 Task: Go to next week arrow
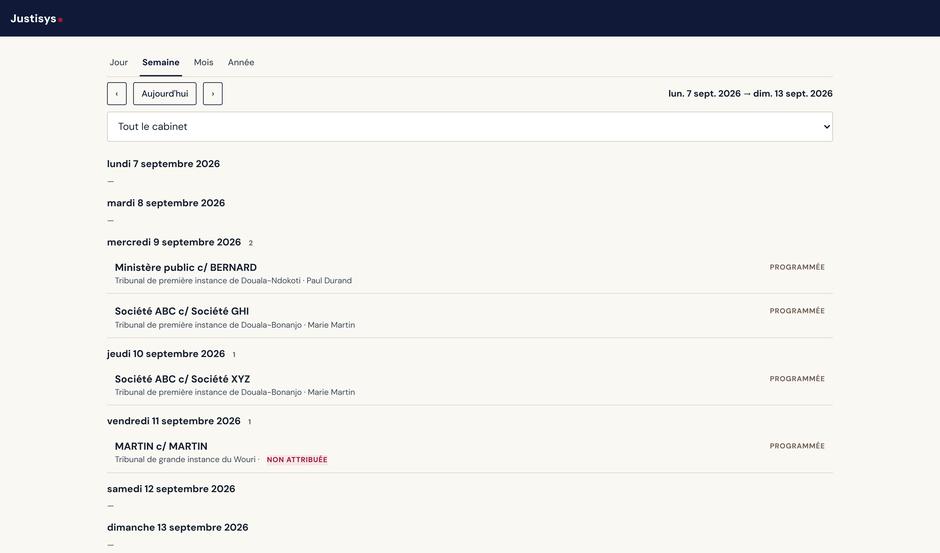pos(212,94)
